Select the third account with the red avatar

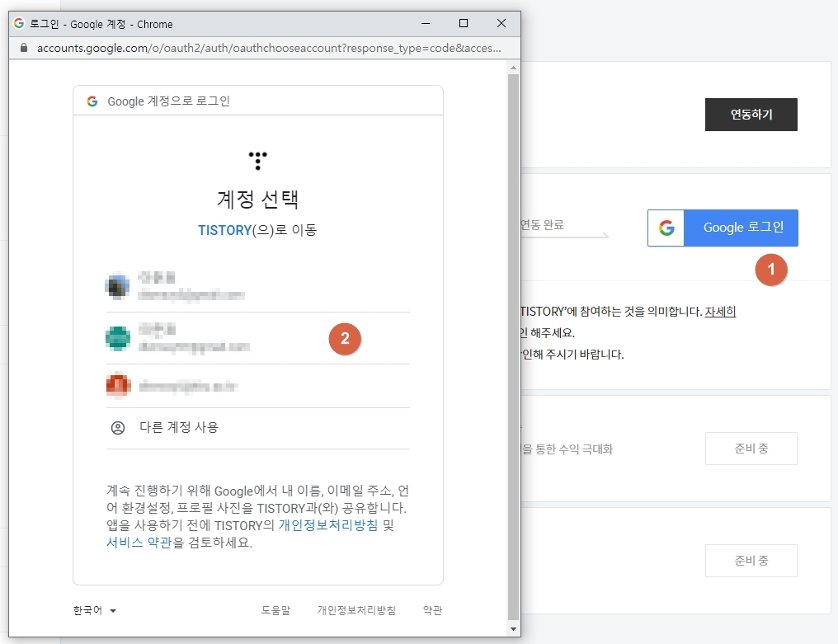pos(257,386)
